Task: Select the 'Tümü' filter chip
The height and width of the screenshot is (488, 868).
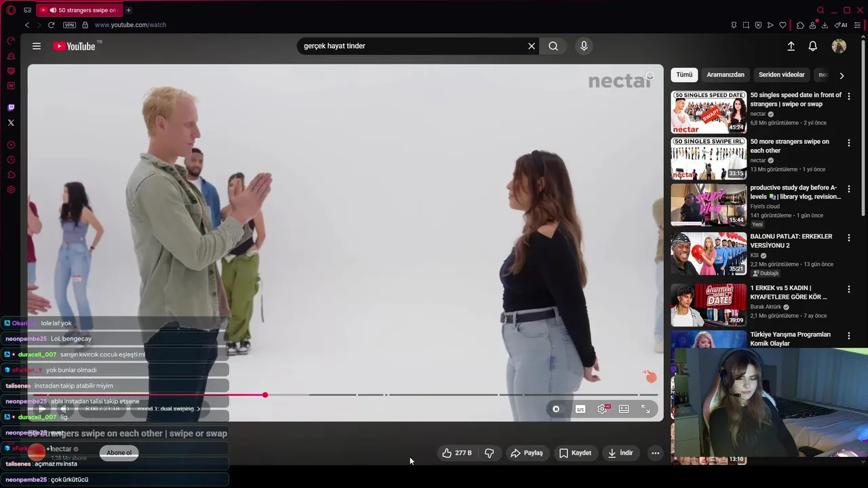Action: (684, 75)
